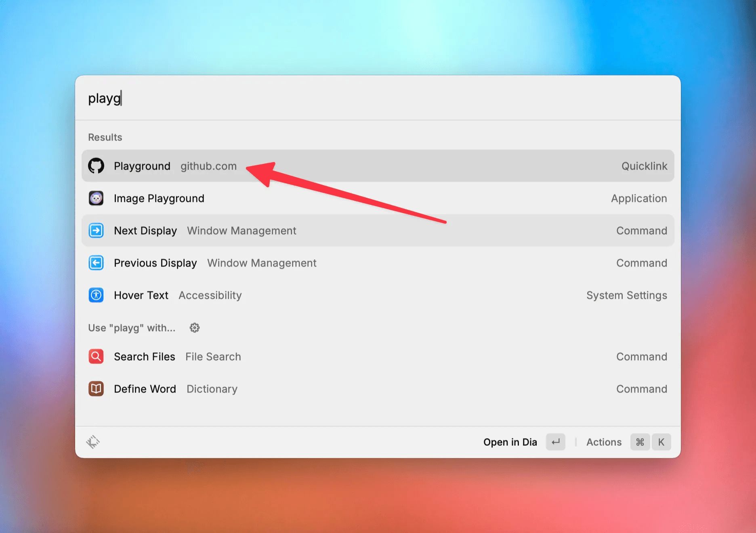The width and height of the screenshot is (756, 533).
Task: Click the red Search Files magnifier icon
Action: point(96,357)
